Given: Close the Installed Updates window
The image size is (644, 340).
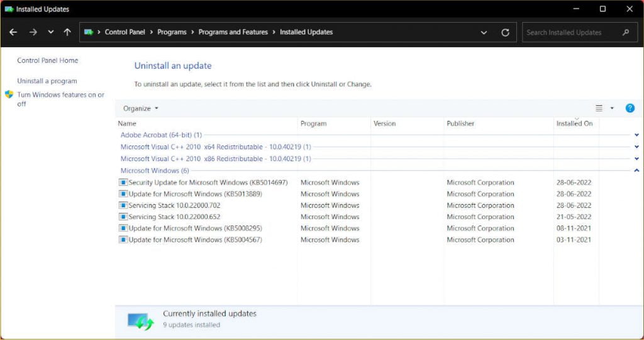Looking at the screenshot, I should click(x=629, y=9).
